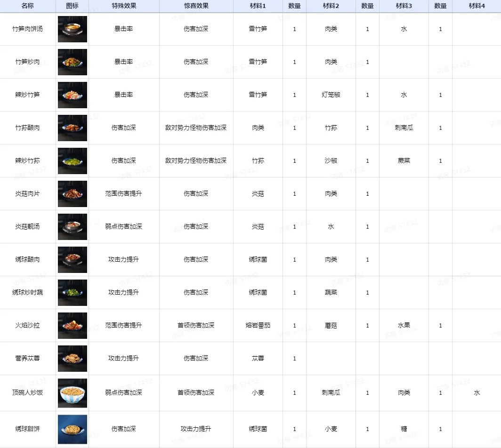Select 刺南瓜 in the 顶碗人炒饭 row
501x448 pixels.
[x=331, y=392]
